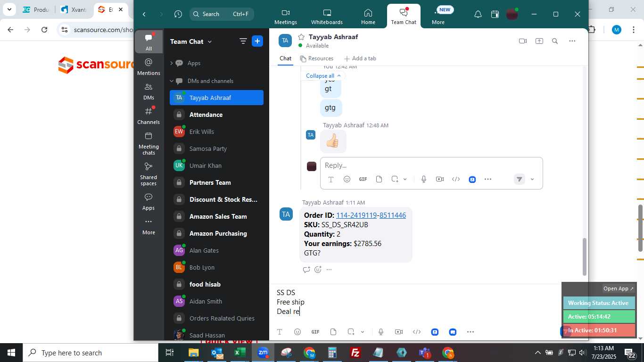Open Channels in the sidebar

pos(149,115)
